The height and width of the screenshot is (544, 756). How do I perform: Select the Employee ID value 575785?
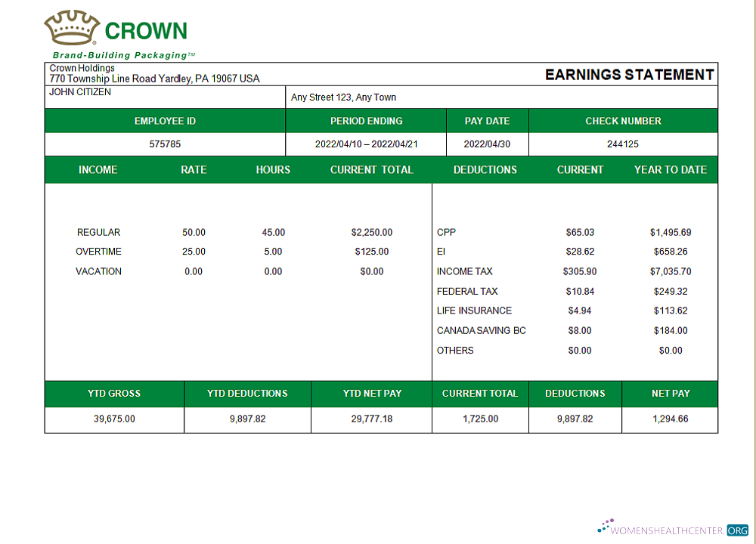click(x=165, y=144)
